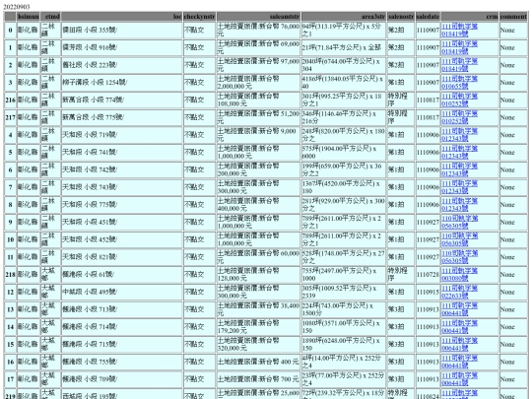532x399 pixels.
Task: Open the crm link in row 8
Action: point(459,205)
